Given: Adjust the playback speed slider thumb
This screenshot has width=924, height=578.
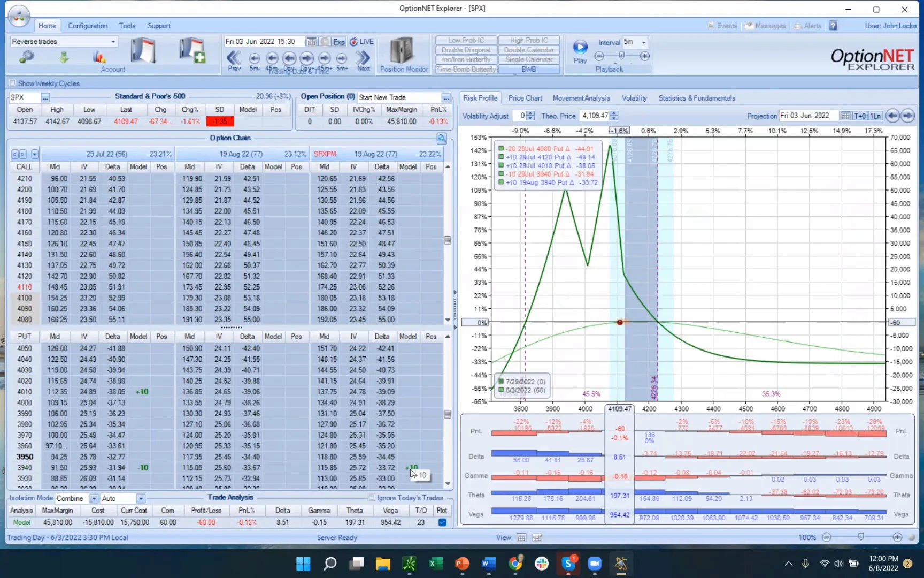Looking at the screenshot, I should pyautogui.click(x=621, y=56).
